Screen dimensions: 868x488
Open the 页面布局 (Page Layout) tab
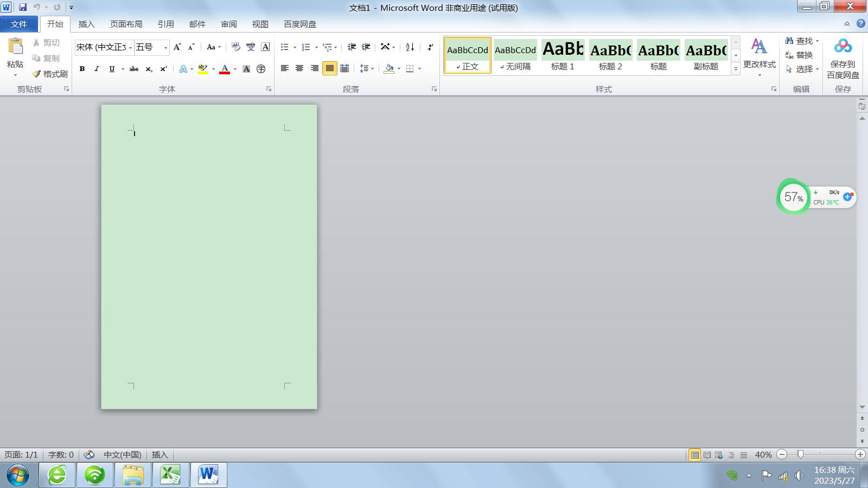pos(126,24)
